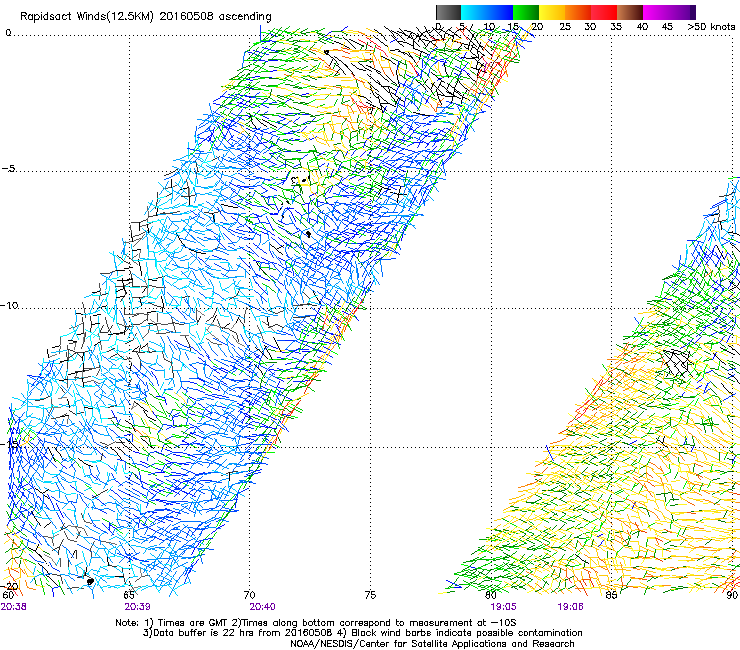Screen dimensions: 740x650
Task: Select the purple '19:05' pass time
Action: [x=503, y=607]
